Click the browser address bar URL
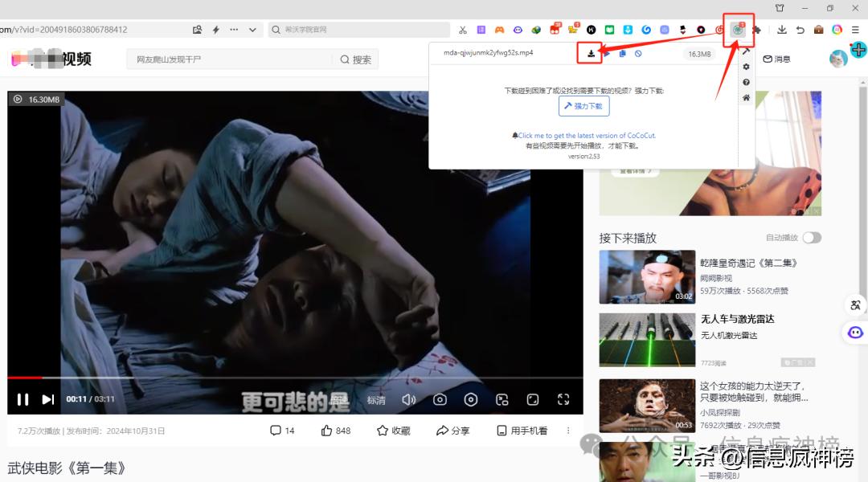Image resolution: width=868 pixels, height=482 pixels. click(63, 30)
